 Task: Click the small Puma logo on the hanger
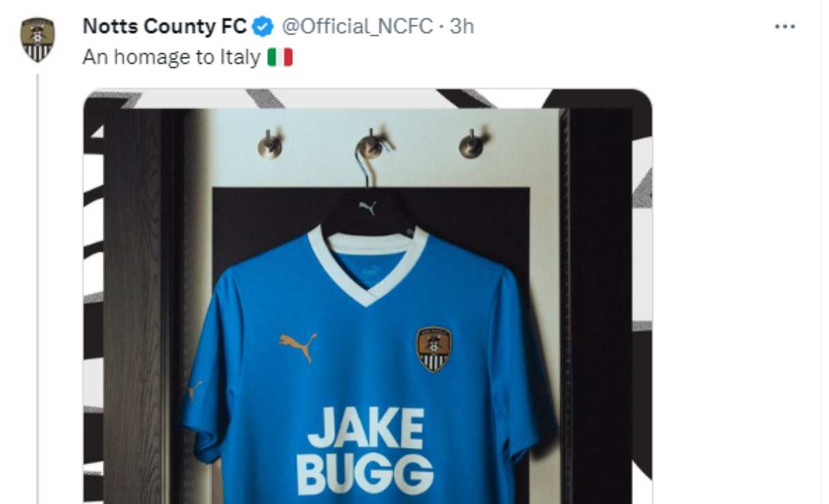point(368,207)
